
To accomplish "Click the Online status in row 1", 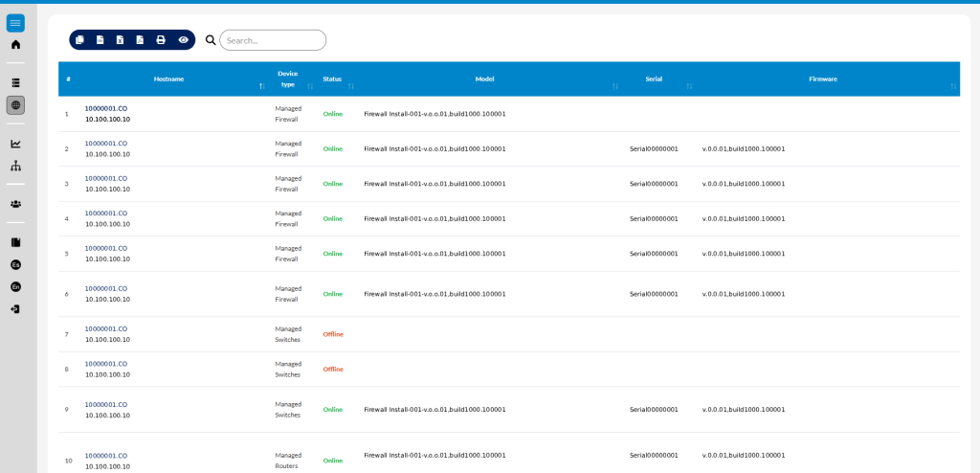I will [x=332, y=114].
